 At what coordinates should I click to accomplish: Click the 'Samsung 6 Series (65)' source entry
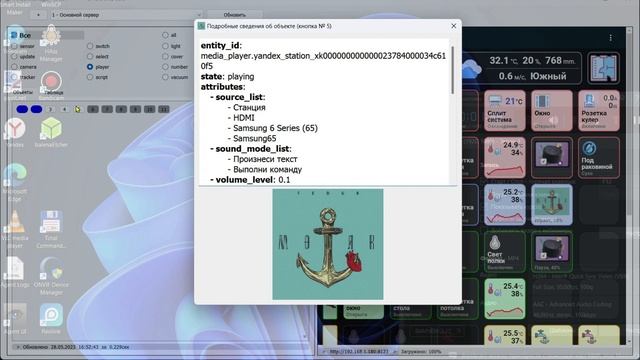276,128
